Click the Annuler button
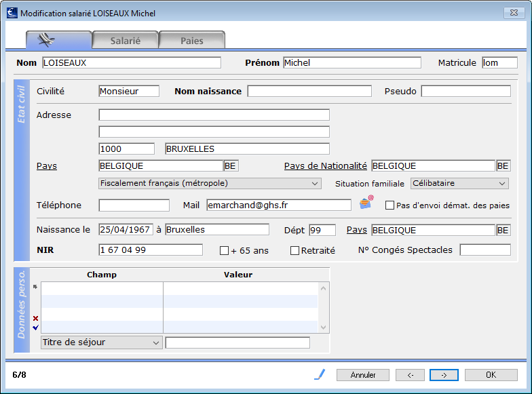Image resolution: width=532 pixels, height=394 pixels. pyautogui.click(x=362, y=375)
